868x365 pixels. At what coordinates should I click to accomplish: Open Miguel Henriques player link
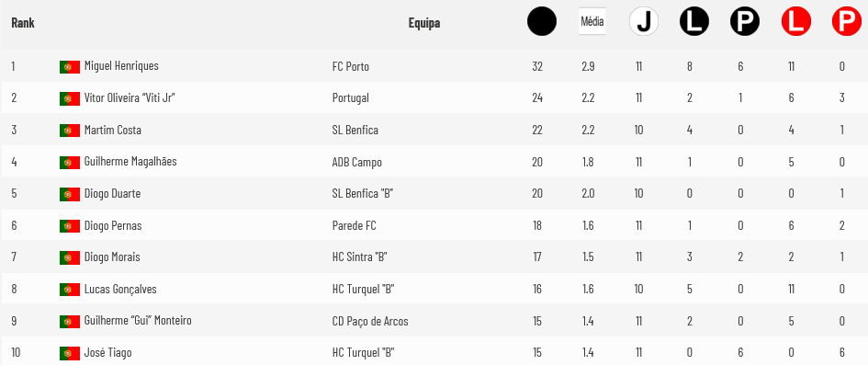point(121,66)
